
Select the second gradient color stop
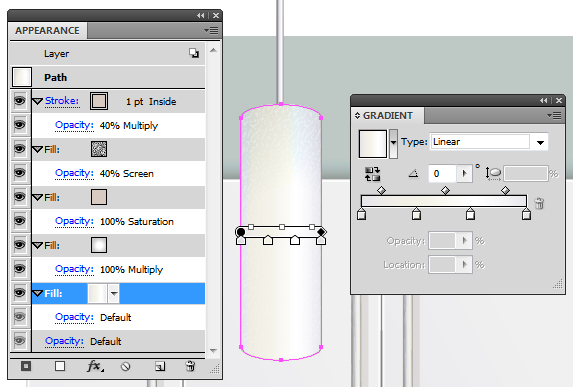(x=416, y=214)
